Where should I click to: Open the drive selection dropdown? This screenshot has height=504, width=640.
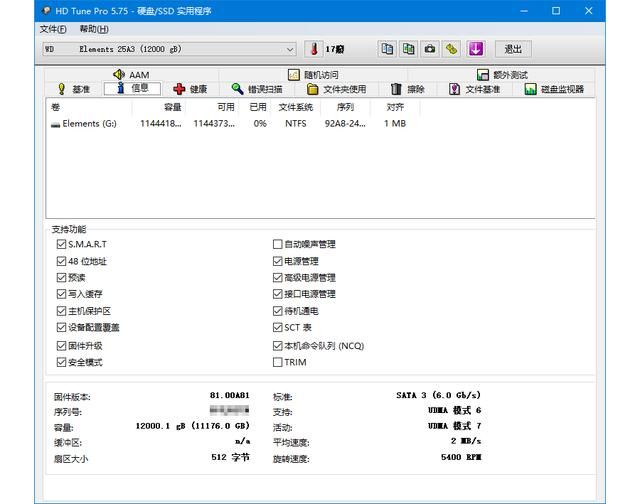pos(169,49)
